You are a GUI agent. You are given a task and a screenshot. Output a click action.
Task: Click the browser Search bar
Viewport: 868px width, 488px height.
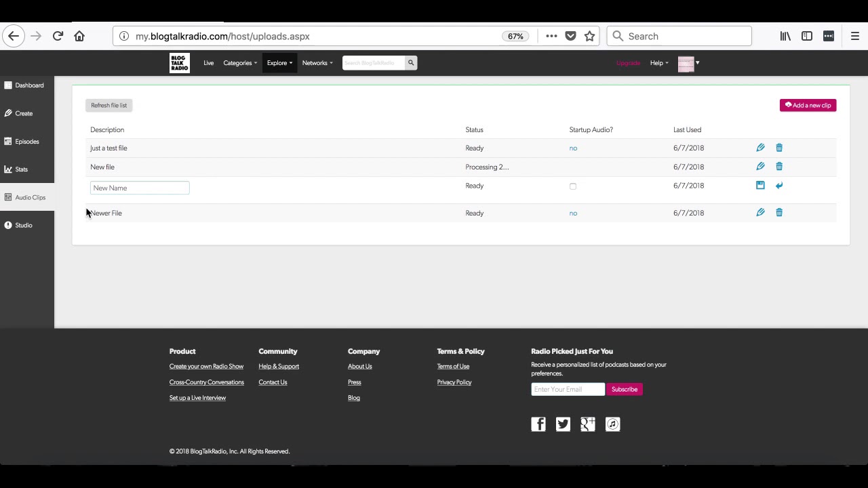pos(679,36)
